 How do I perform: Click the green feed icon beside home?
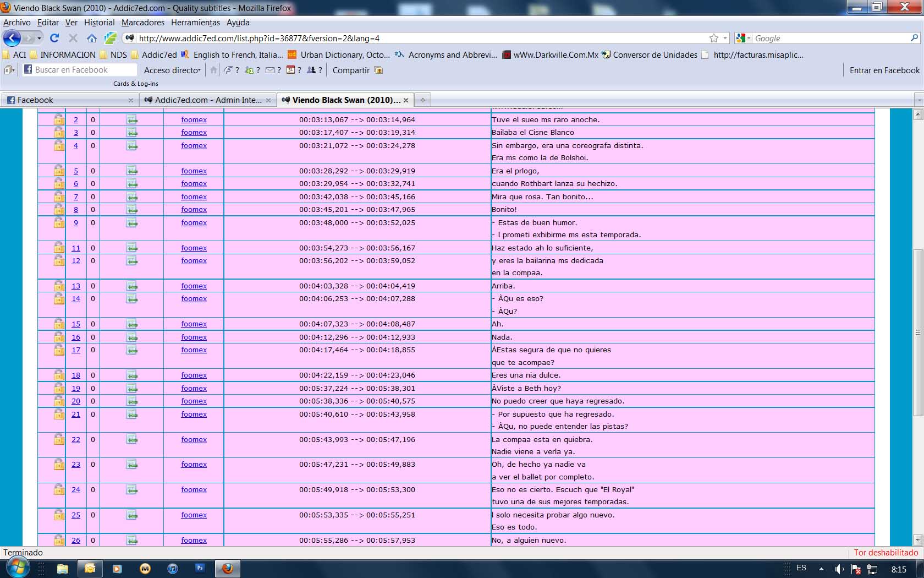tap(111, 38)
